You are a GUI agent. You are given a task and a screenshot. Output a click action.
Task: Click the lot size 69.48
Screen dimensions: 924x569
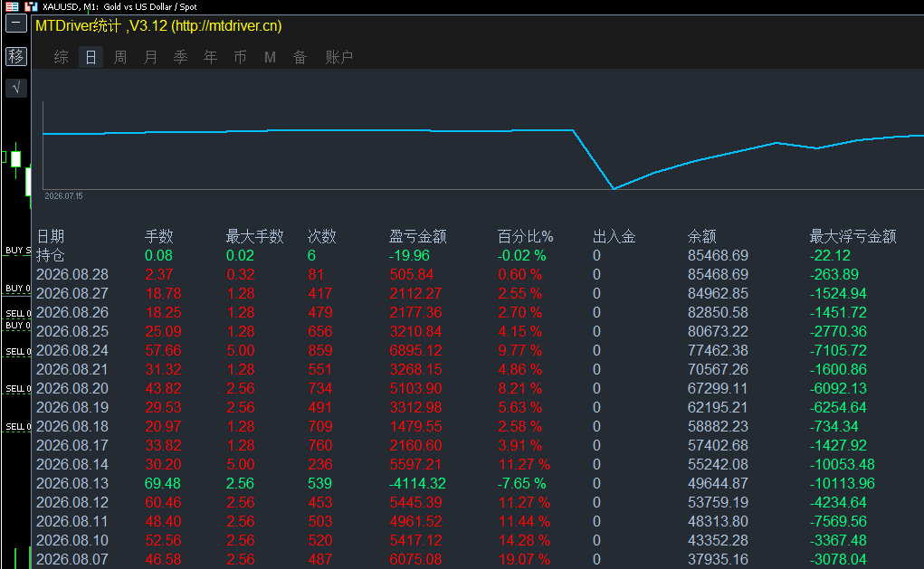163,484
